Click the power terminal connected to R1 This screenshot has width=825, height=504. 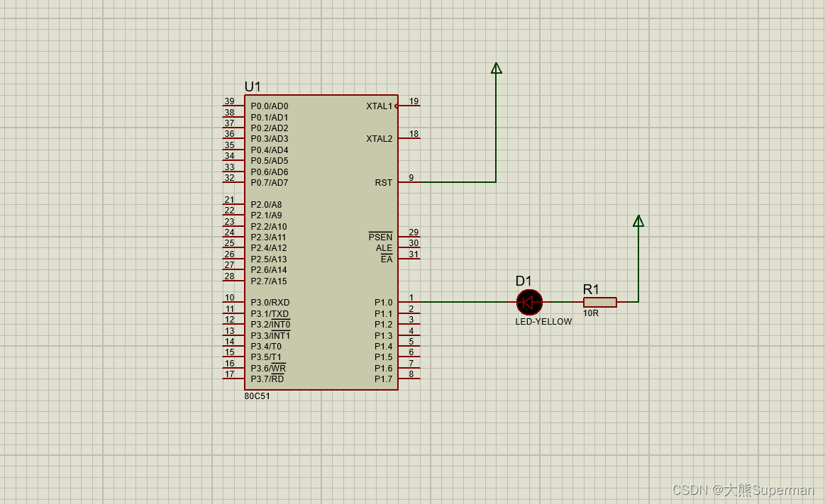638,220
